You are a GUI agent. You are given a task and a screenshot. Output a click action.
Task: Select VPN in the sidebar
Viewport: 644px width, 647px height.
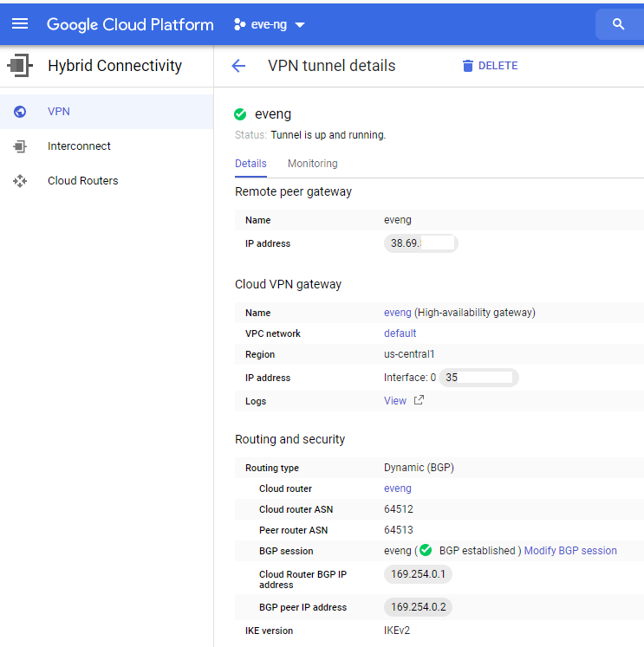coord(107,112)
